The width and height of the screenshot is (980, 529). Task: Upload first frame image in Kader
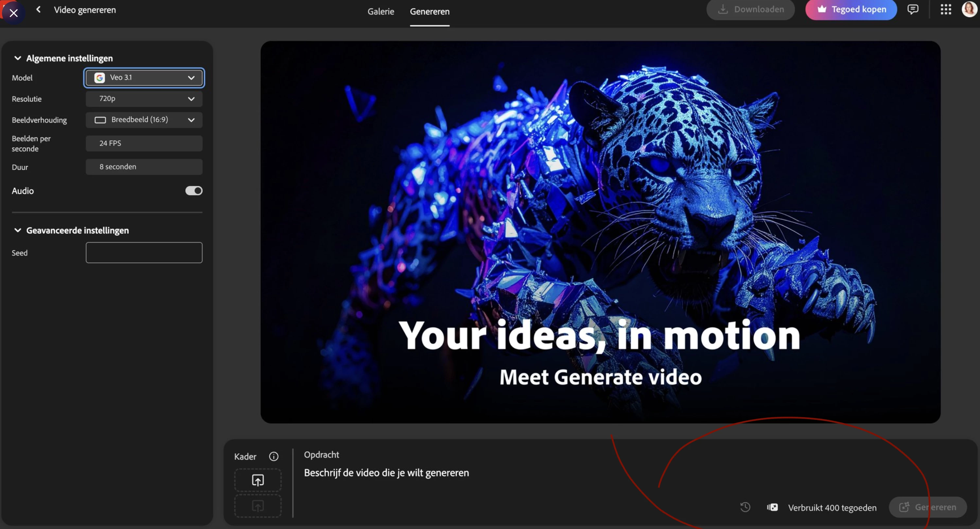(x=258, y=480)
